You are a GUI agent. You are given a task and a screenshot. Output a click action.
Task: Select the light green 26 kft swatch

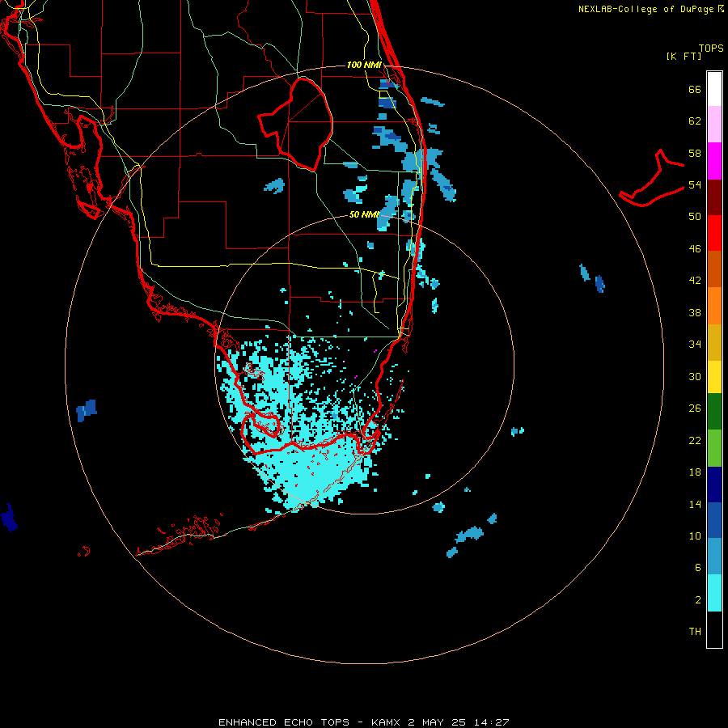(x=714, y=448)
